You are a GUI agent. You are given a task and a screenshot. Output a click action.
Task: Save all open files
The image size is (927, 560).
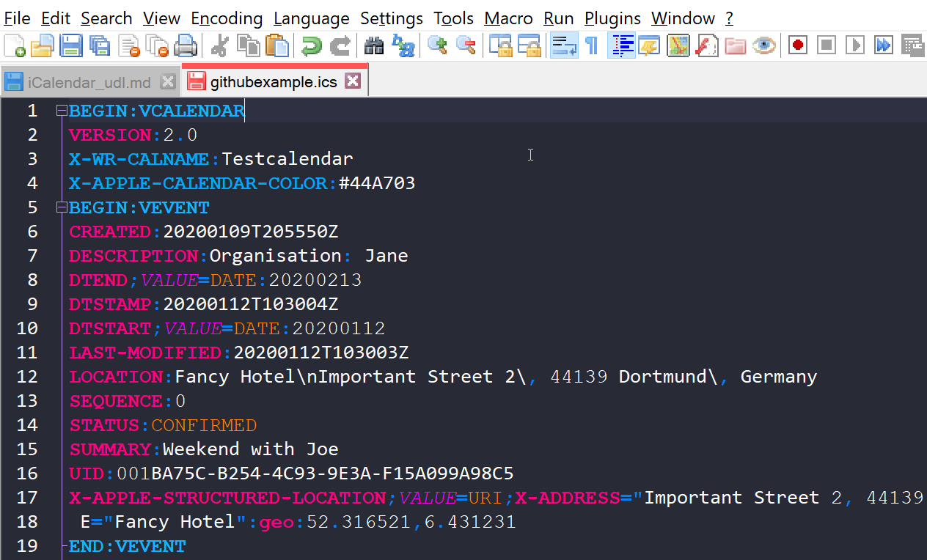[x=99, y=46]
